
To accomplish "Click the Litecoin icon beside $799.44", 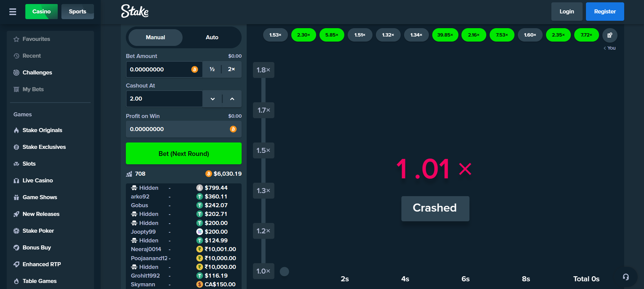I will [200, 188].
